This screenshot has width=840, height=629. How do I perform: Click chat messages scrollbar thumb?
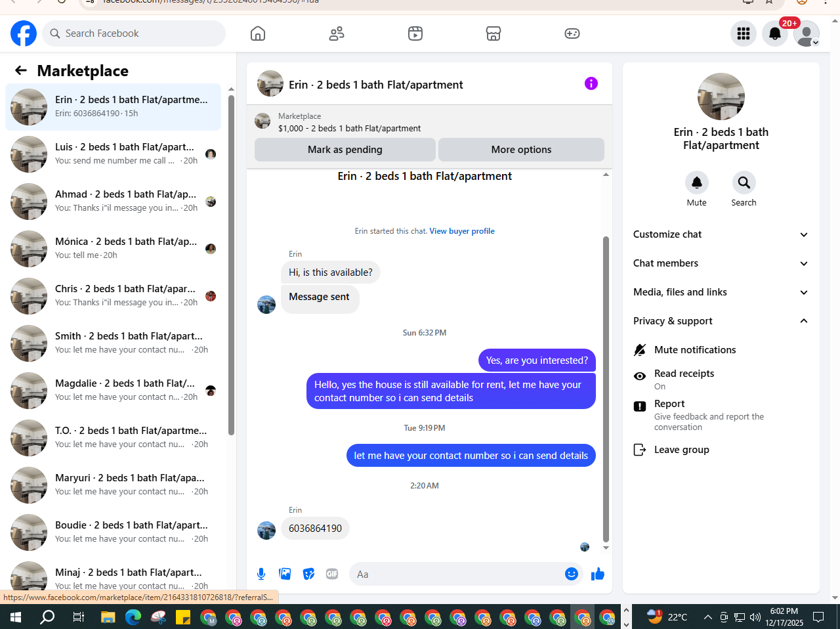point(606,389)
